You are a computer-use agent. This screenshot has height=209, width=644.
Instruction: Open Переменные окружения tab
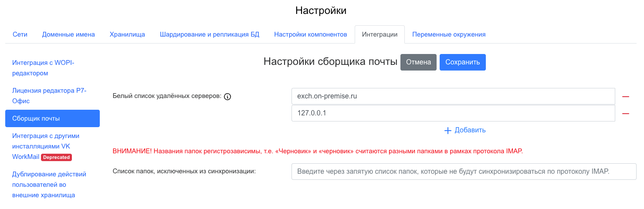click(449, 34)
